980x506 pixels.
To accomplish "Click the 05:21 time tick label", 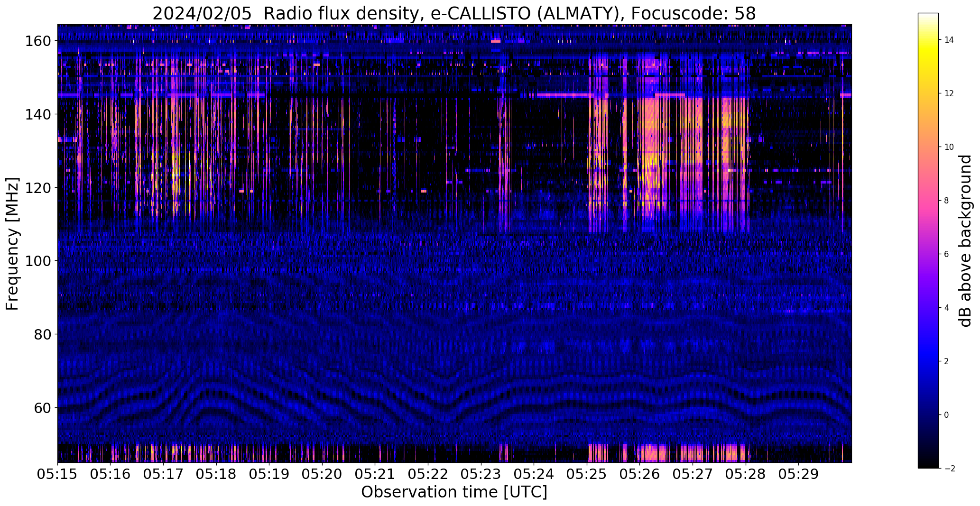I will 375,474.
